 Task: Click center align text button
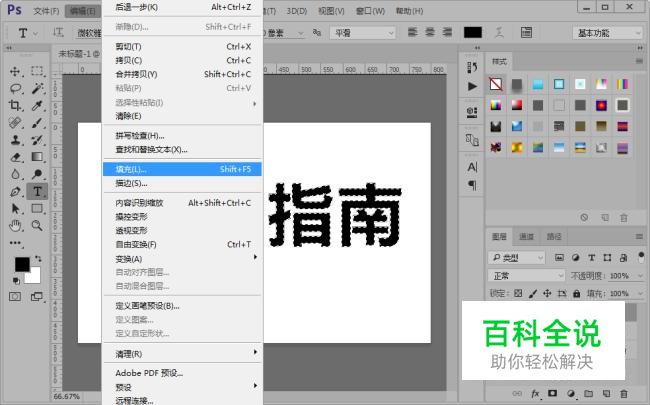pyautogui.click(x=430, y=32)
